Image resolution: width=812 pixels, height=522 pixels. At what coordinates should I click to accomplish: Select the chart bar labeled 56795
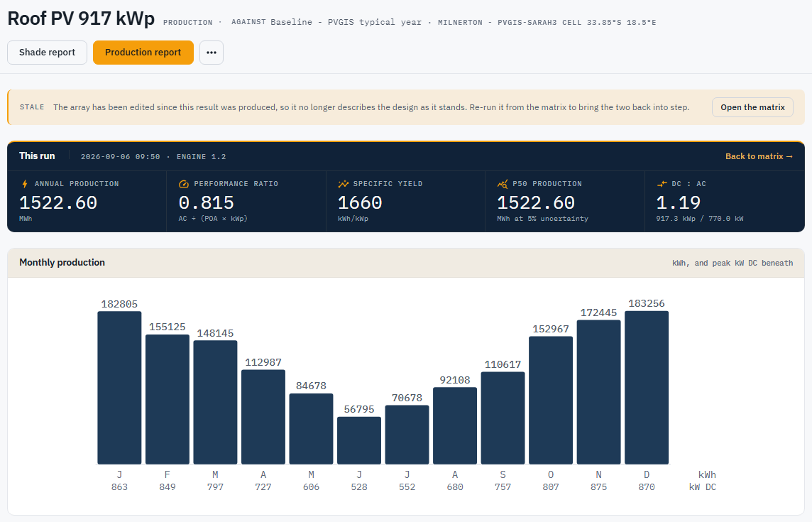(359, 440)
